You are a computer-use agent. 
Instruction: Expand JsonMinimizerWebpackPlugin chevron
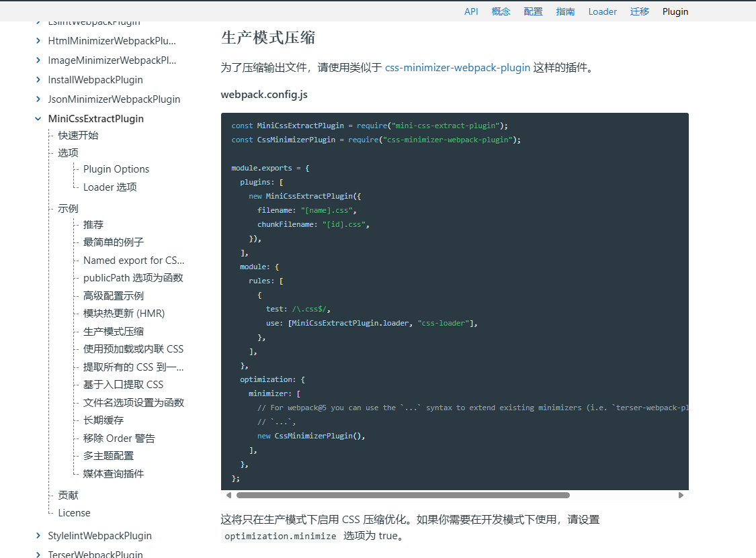(x=38, y=99)
